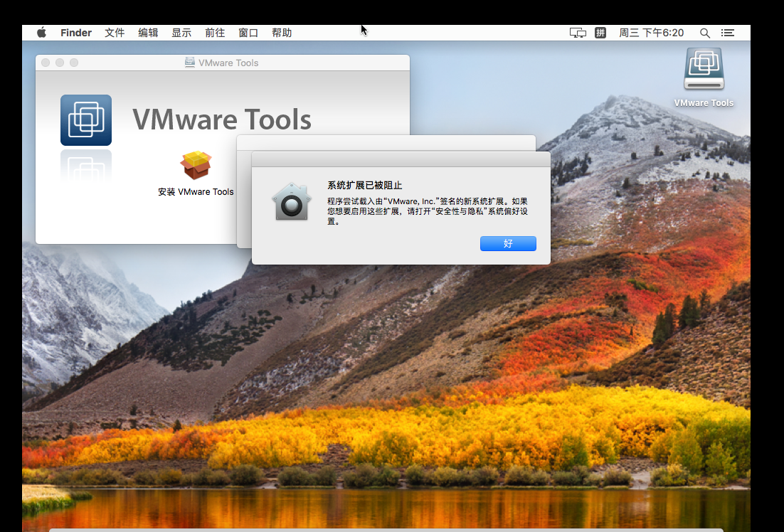Open Notification Center list icon

[728, 33]
